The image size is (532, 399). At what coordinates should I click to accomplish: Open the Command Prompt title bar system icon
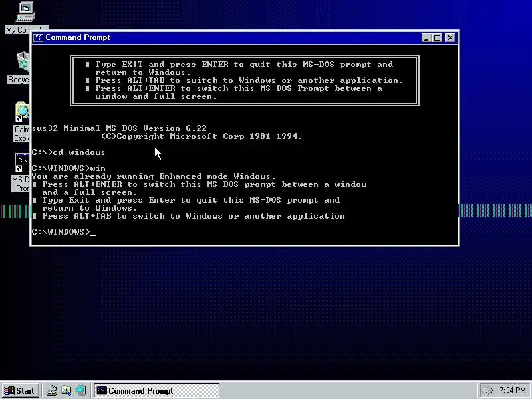click(38, 37)
